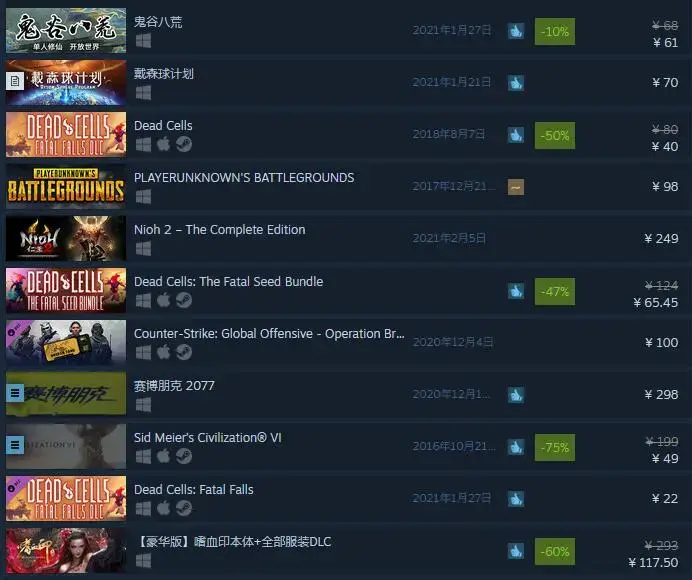Click the document badge icon on 戴森球计划 thumbnail

[15, 81]
